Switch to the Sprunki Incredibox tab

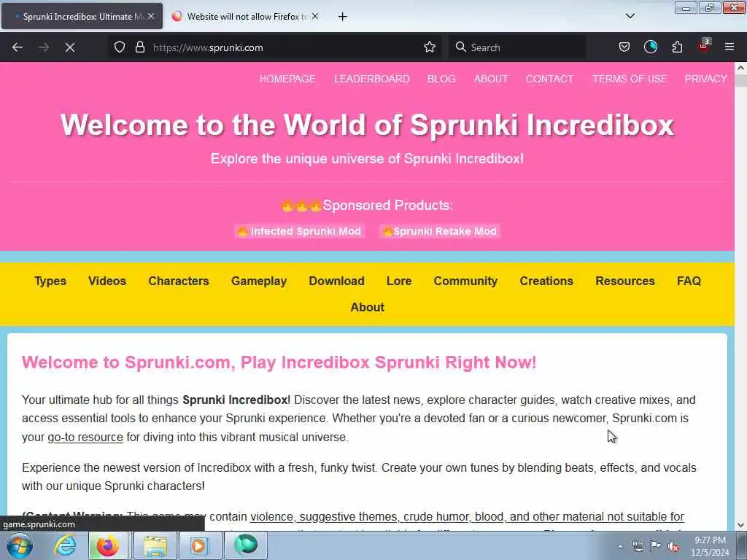[x=82, y=16]
